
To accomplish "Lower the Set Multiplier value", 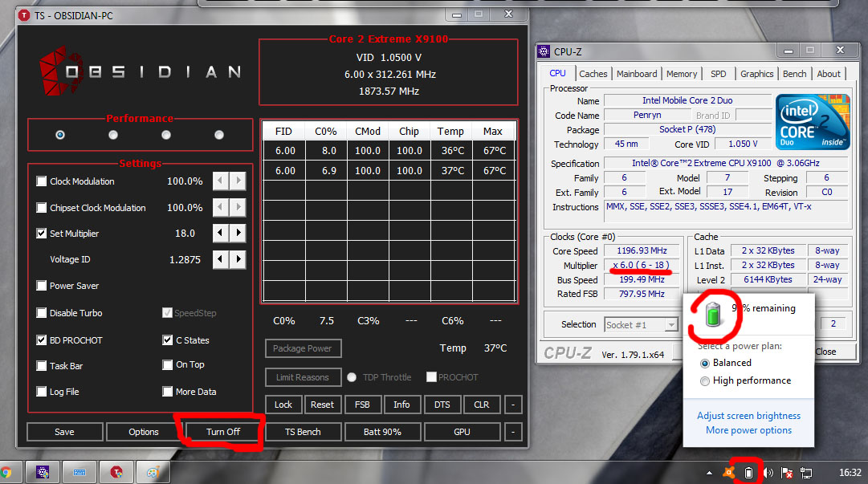I will coord(220,233).
